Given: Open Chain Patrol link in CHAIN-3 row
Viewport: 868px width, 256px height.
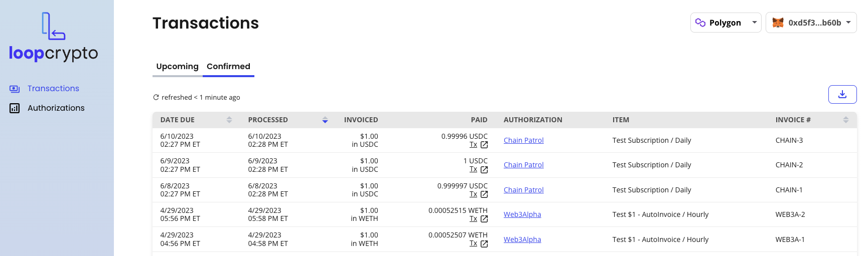Looking at the screenshot, I should tap(524, 140).
